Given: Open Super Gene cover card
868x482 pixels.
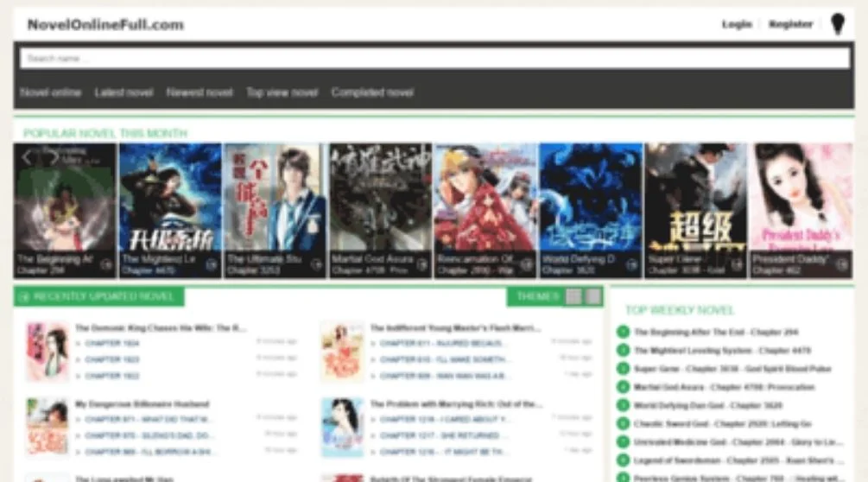Looking at the screenshot, I should pos(696,210).
